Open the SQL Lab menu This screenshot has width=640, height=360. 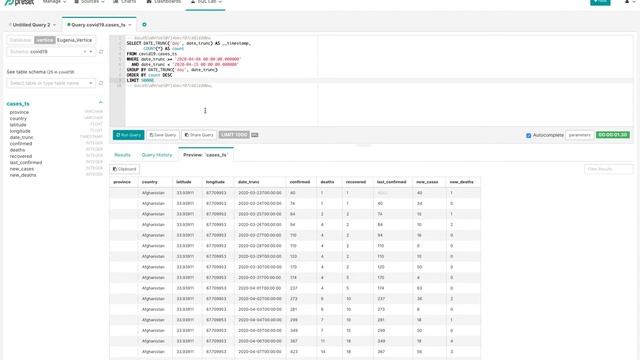[x=206, y=2]
